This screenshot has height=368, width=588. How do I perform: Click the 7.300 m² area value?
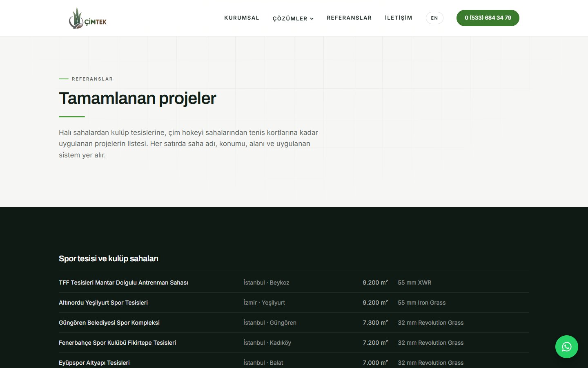[x=375, y=323]
